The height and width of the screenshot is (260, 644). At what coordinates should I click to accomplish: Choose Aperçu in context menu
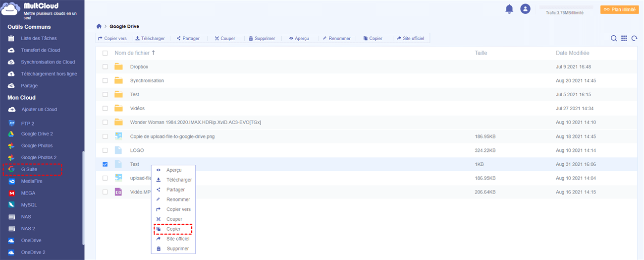point(173,170)
